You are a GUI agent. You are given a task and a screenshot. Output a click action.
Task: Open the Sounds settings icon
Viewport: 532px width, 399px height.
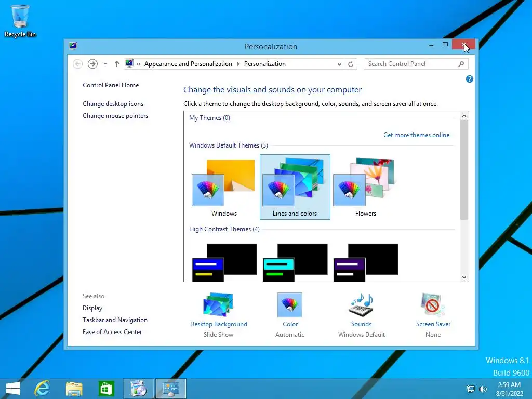(x=361, y=304)
